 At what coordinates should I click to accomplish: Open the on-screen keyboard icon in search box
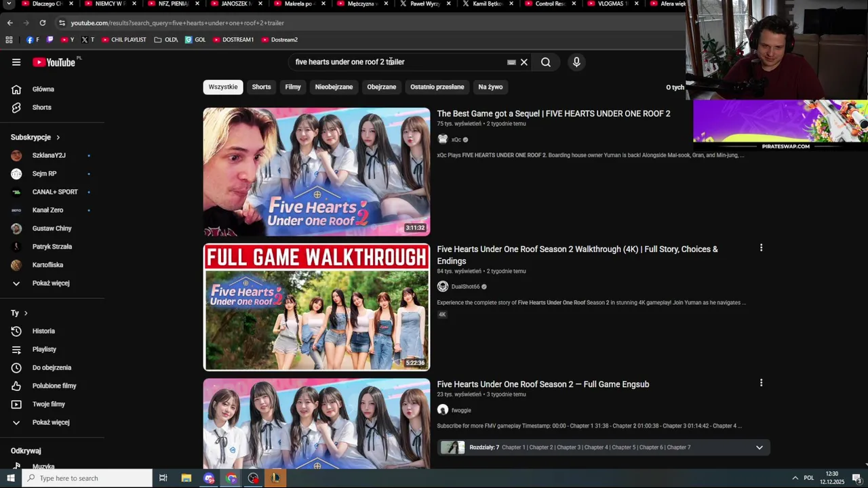coord(511,62)
